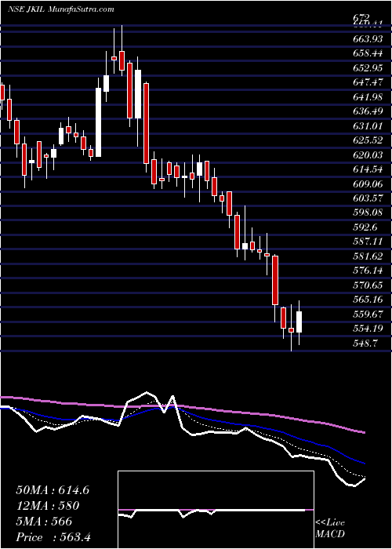Image resolution: width=392 pixels, height=549 pixels.
Task: Click the 641.98 price axis label
Action: click(x=368, y=97)
